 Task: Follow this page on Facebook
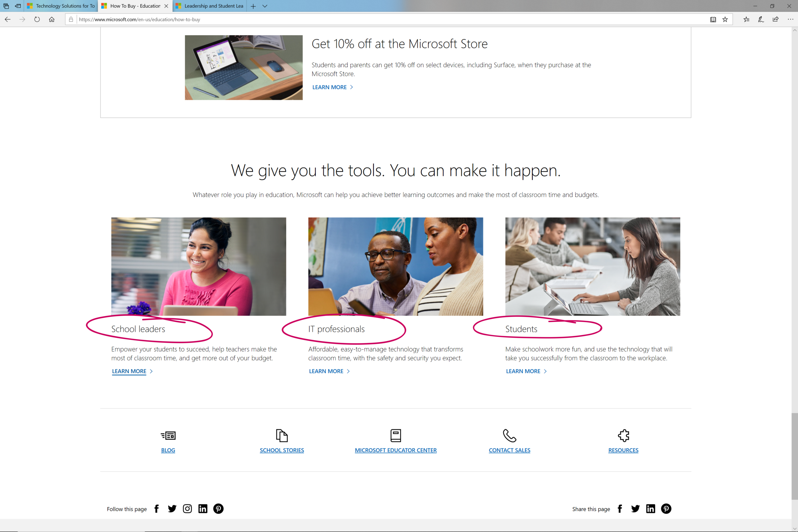(x=156, y=509)
